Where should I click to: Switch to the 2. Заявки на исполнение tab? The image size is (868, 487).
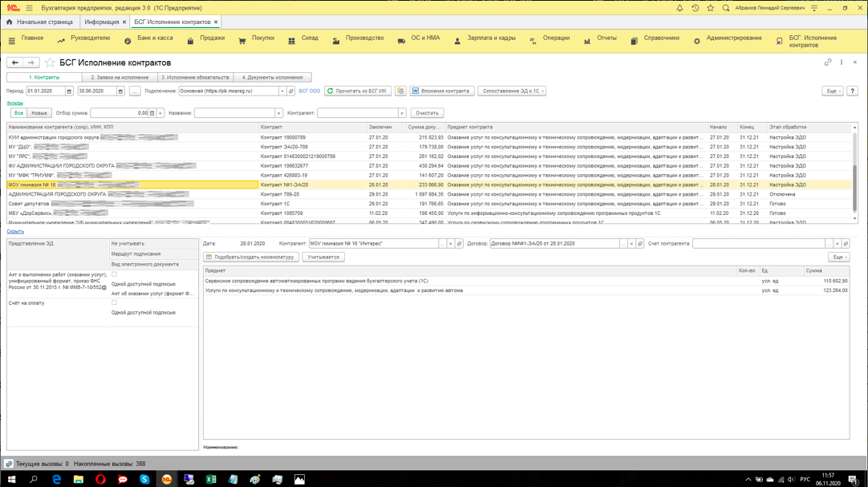(x=120, y=78)
